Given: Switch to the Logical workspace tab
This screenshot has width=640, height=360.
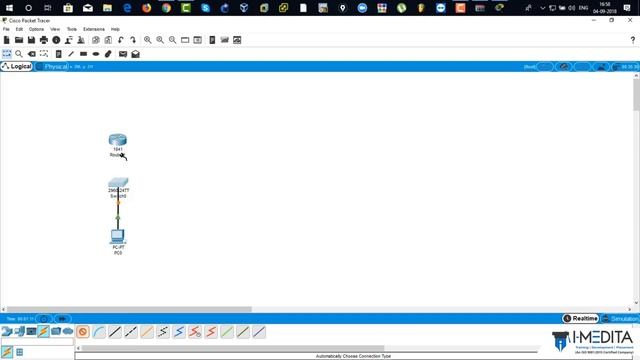Looking at the screenshot, I should (x=17, y=67).
